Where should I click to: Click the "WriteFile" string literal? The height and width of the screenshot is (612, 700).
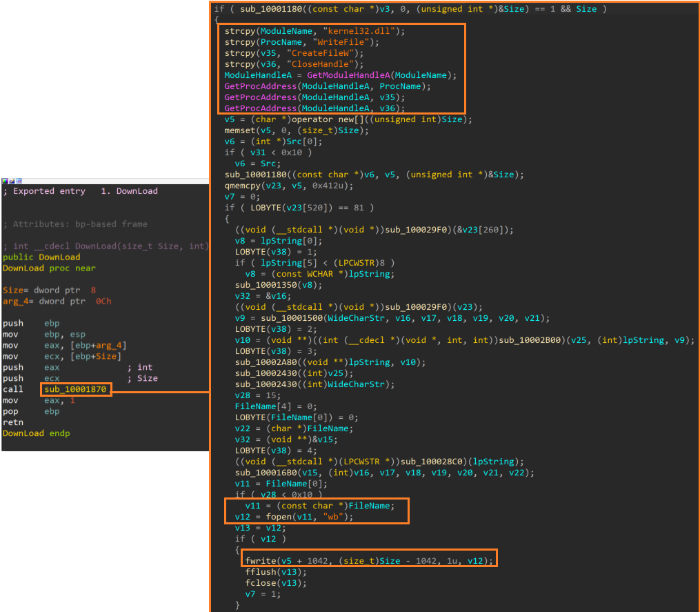click(x=341, y=42)
